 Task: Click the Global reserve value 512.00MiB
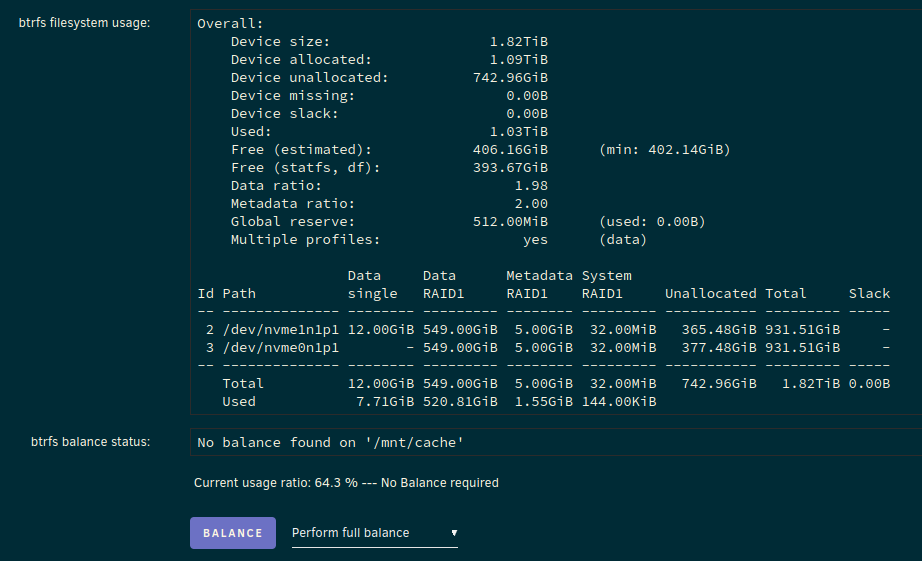pos(510,222)
